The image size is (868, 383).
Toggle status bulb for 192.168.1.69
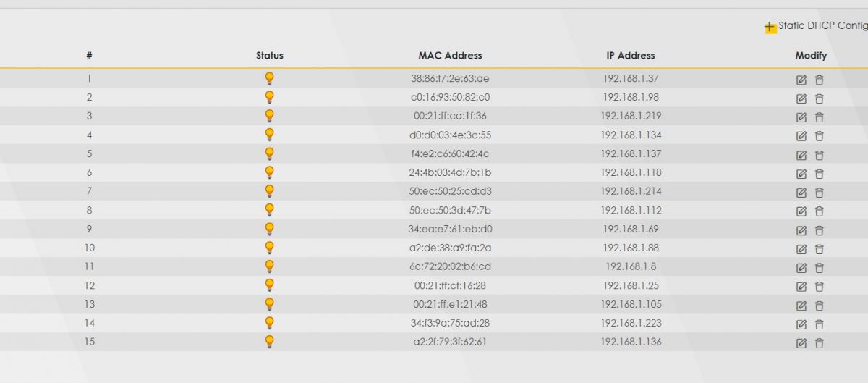click(x=270, y=229)
